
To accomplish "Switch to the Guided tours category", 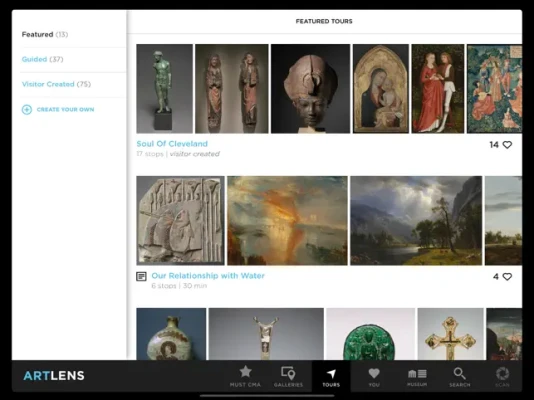I will pos(43,59).
